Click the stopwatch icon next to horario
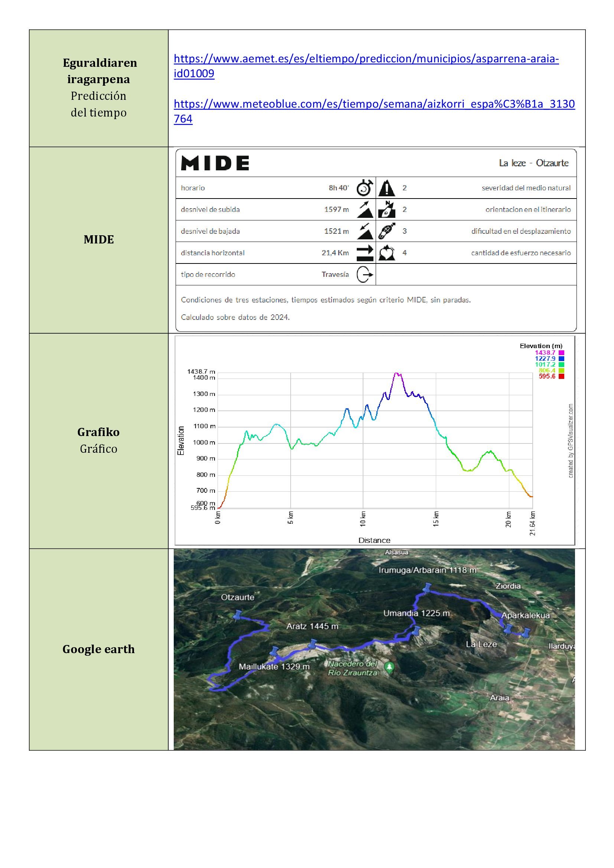The width and height of the screenshot is (614, 868). (365, 188)
